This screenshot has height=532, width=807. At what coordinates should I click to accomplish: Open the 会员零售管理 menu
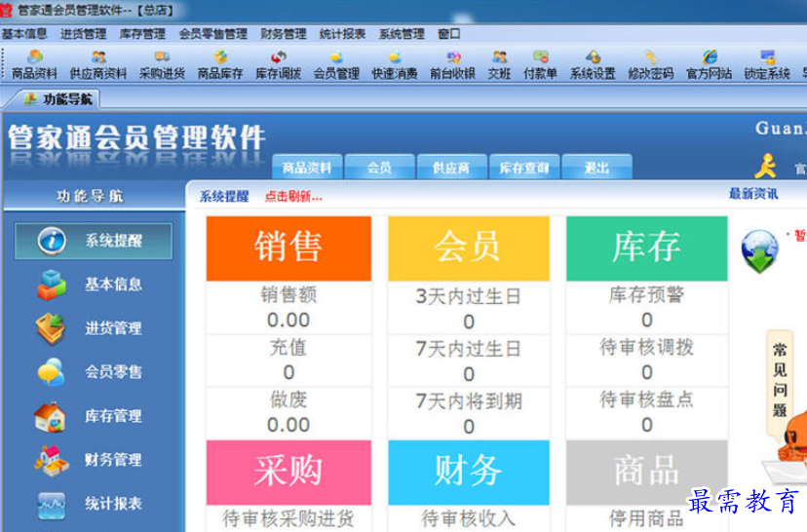(213, 34)
